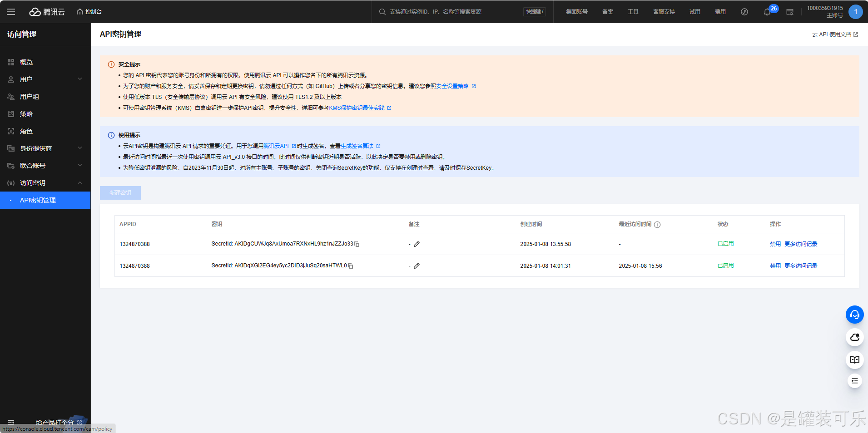The image size is (868, 433).
Task: Open 角色 in the sidebar
Action: click(45, 131)
